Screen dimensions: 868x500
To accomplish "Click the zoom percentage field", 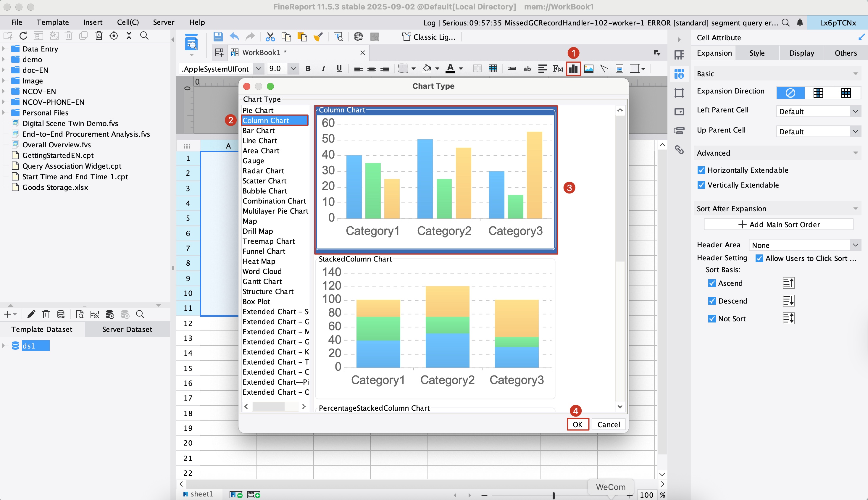I will point(646,495).
